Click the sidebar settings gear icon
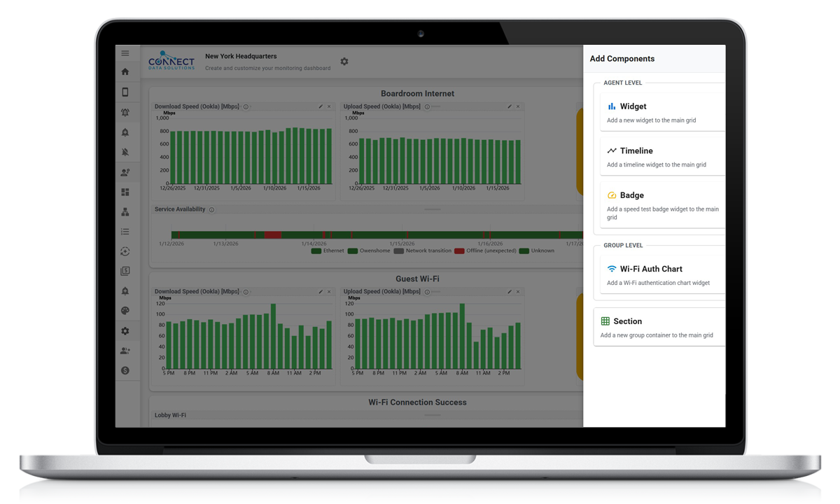This screenshot has width=840, height=504. [125, 331]
